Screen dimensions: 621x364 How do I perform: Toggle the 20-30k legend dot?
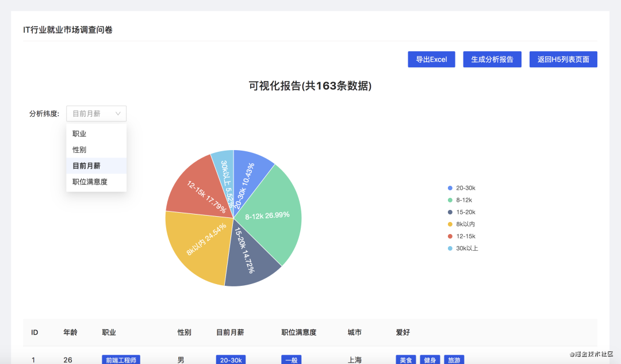coord(450,188)
